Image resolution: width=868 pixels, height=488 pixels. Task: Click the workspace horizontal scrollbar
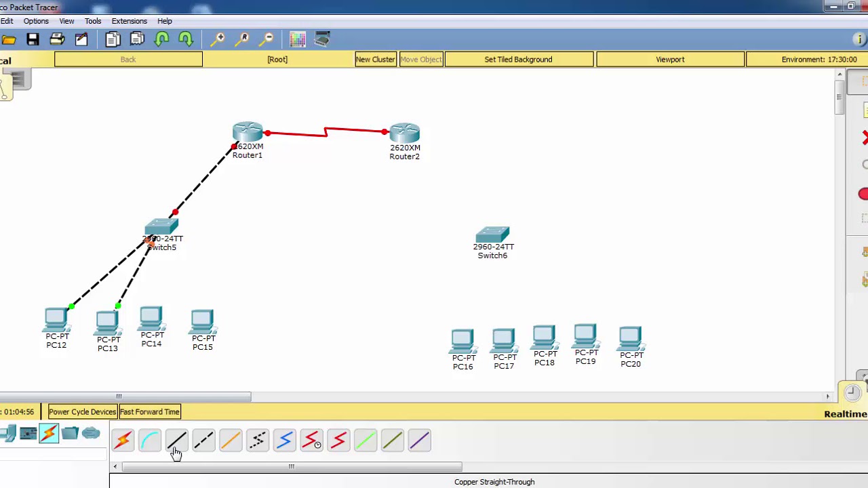click(125, 396)
